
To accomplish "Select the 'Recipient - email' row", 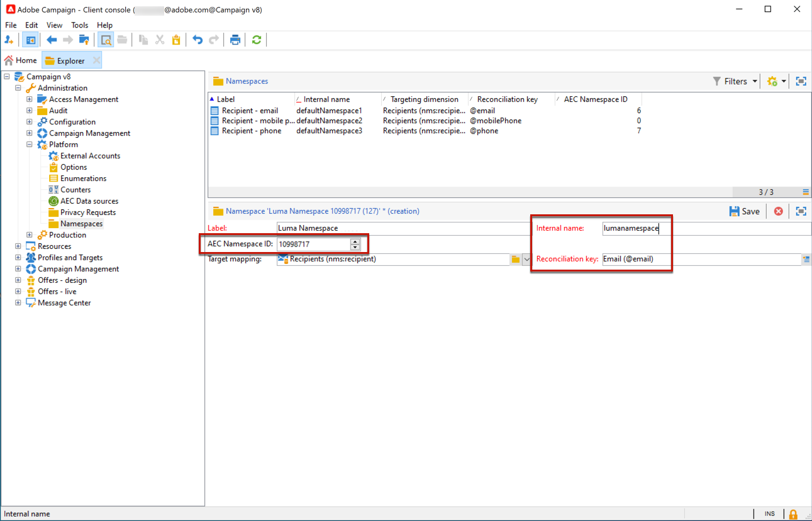I will coord(425,111).
